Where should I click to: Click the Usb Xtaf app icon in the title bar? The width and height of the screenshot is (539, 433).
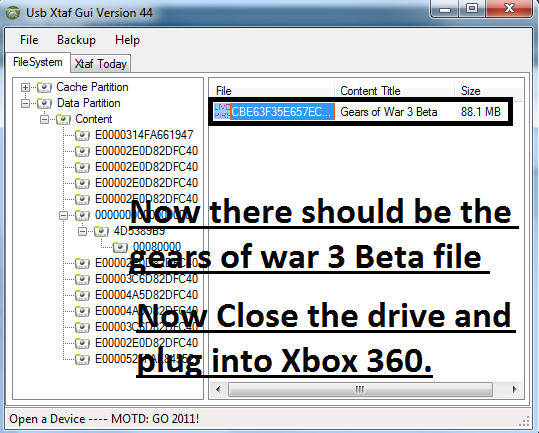[13, 13]
